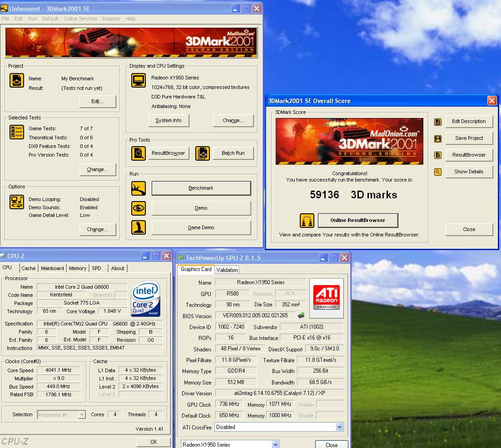The width and height of the screenshot is (501, 448).
Task: Open the Register menu in 3DMark2001
Action: point(111,19)
